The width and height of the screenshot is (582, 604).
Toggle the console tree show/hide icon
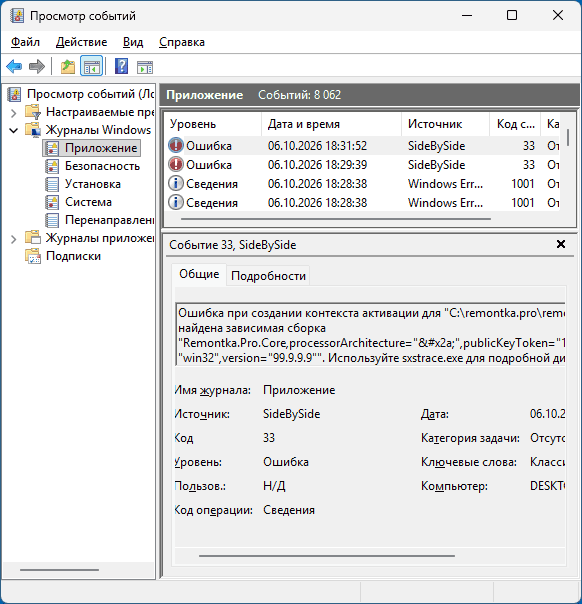click(x=91, y=67)
